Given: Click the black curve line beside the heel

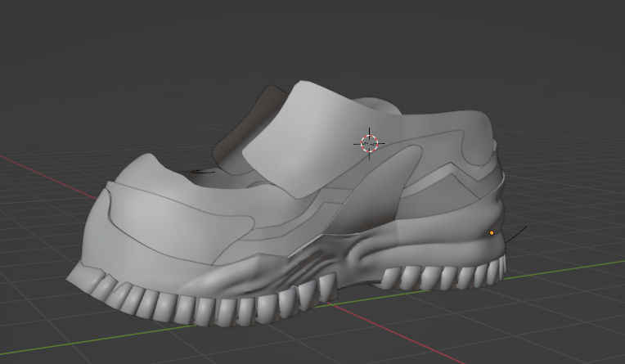Looking at the screenshot, I should click(515, 235).
